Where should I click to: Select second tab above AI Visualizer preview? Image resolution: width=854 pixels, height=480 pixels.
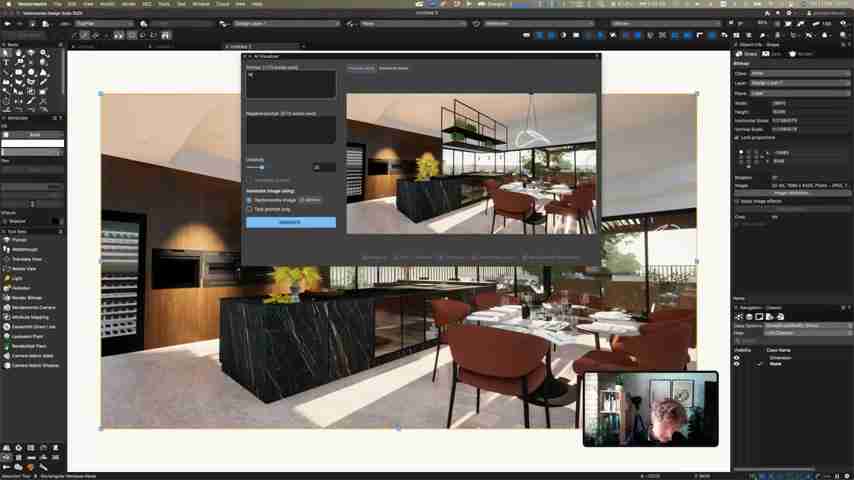[x=393, y=69]
